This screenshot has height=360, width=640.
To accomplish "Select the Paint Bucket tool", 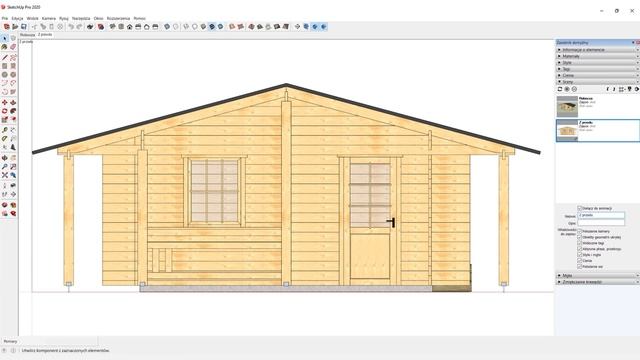I will pyautogui.click(x=4, y=47).
